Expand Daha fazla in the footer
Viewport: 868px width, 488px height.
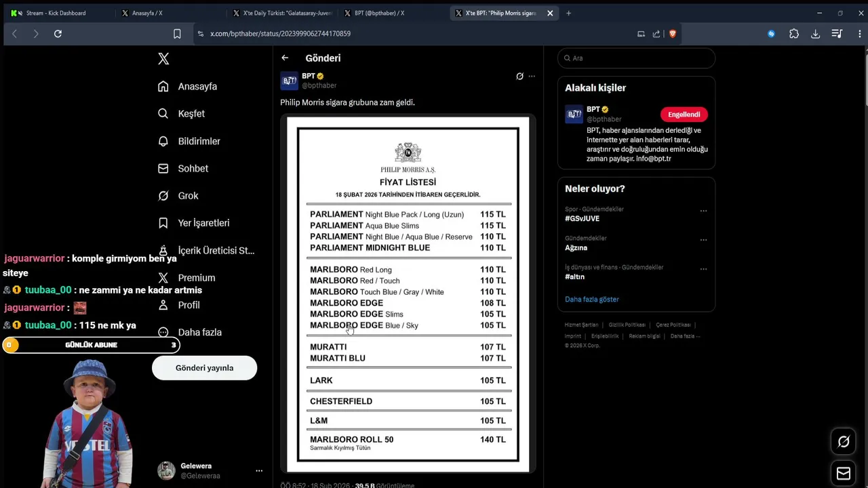[x=685, y=336]
